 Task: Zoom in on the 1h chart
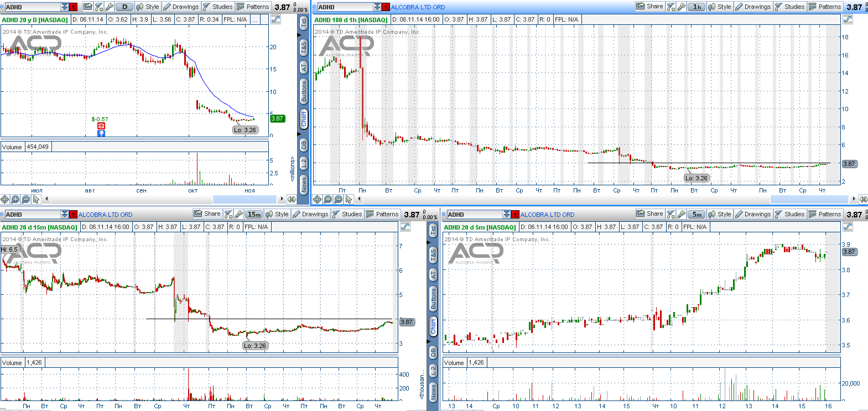coord(328,199)
